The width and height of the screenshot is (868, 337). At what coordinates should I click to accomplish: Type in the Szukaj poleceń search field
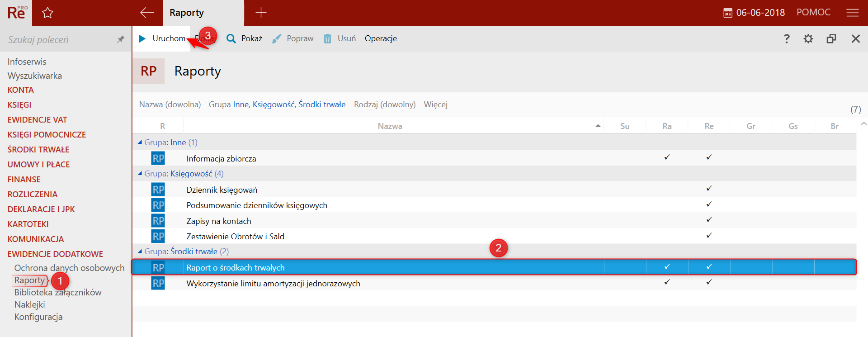59,40
